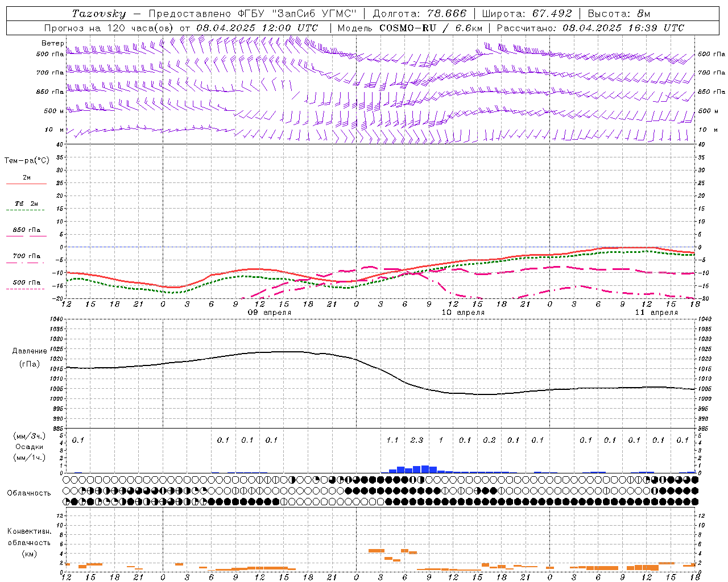Click the "Долгота: 78.666" longitude value
This screenshot has width=728, height=582.
[419, 14]
